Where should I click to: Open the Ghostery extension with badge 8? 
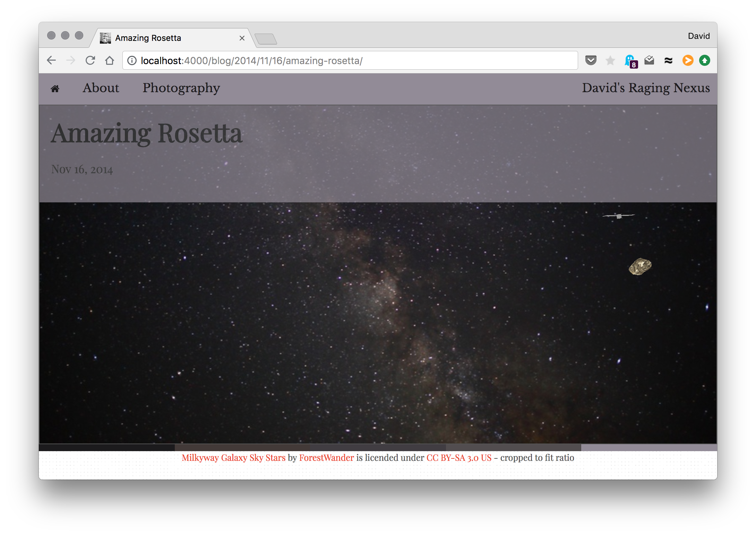pyautogui.click(x=630, y=61)
